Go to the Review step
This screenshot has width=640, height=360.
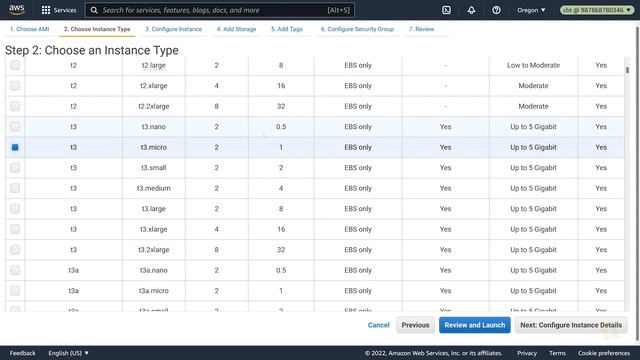coord(422,29)
